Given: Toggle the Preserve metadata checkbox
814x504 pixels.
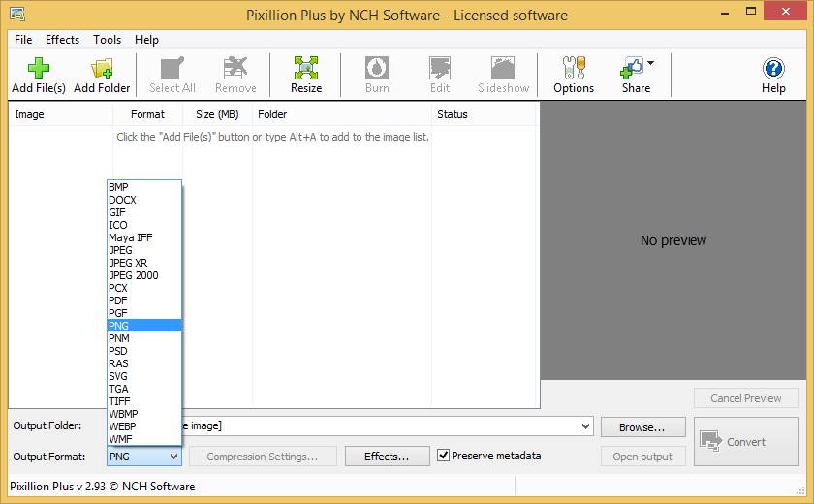Looking at the screenshot, I should click(x=444, y=456).
